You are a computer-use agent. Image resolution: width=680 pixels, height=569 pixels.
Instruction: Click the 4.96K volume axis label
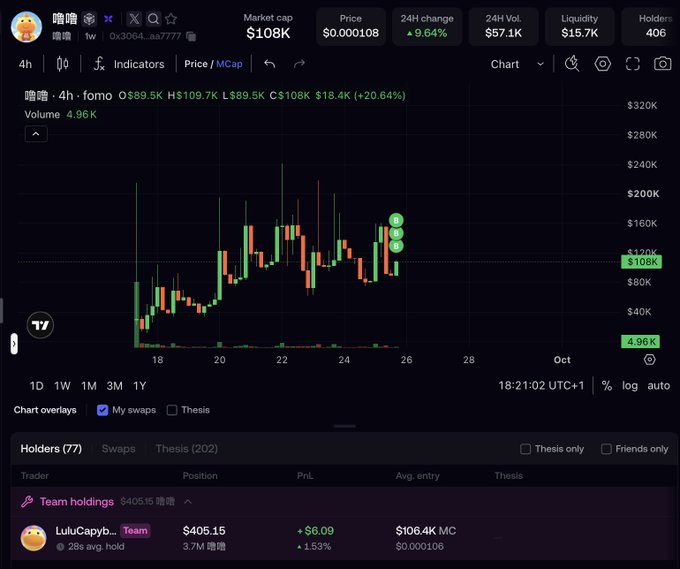coord(641,341)
